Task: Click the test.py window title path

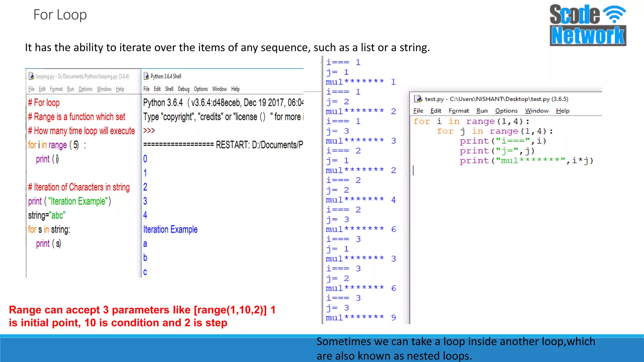Action: pos(497,99)
